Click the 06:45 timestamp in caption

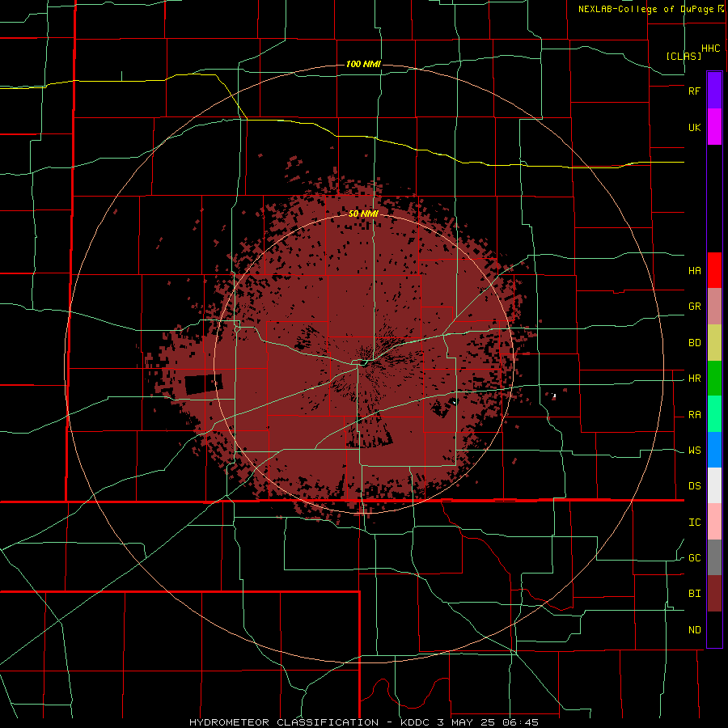[x=522, y=722]
